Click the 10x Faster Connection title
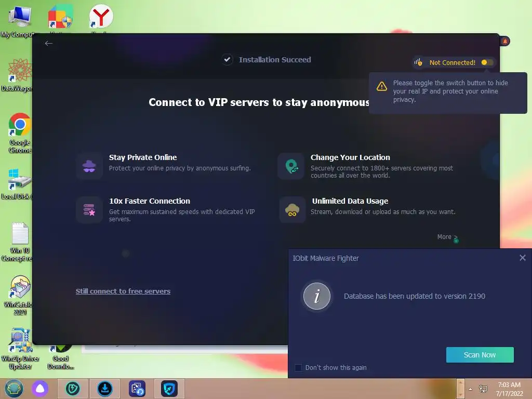This screenshot has height=399, width=532. pos(149,201)
